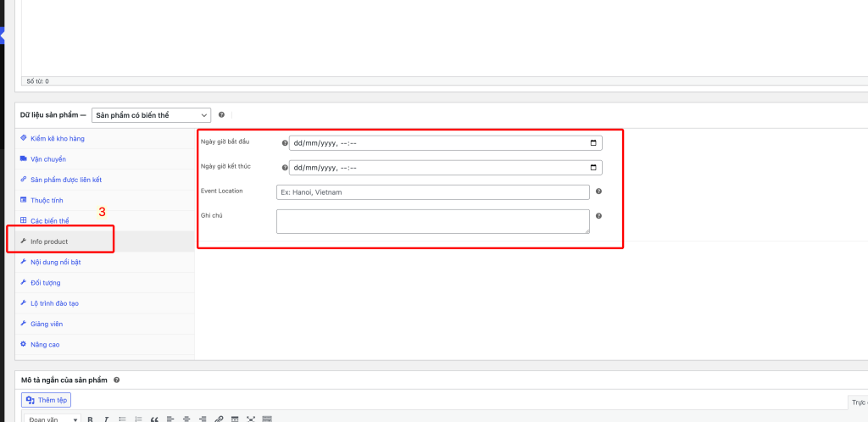Click the Event Location input field
Screen dimensions: 868x422
click(x=432, y=192)
